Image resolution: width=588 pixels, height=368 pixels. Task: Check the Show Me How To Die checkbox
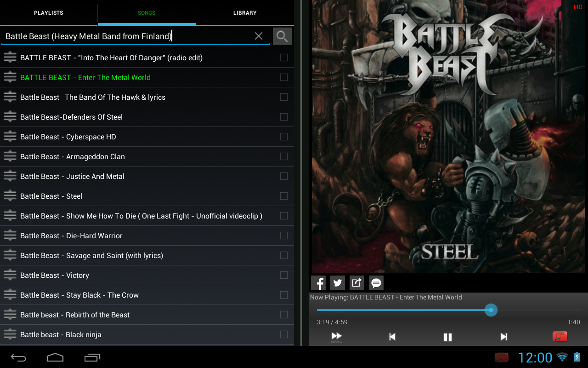(284, 216)
